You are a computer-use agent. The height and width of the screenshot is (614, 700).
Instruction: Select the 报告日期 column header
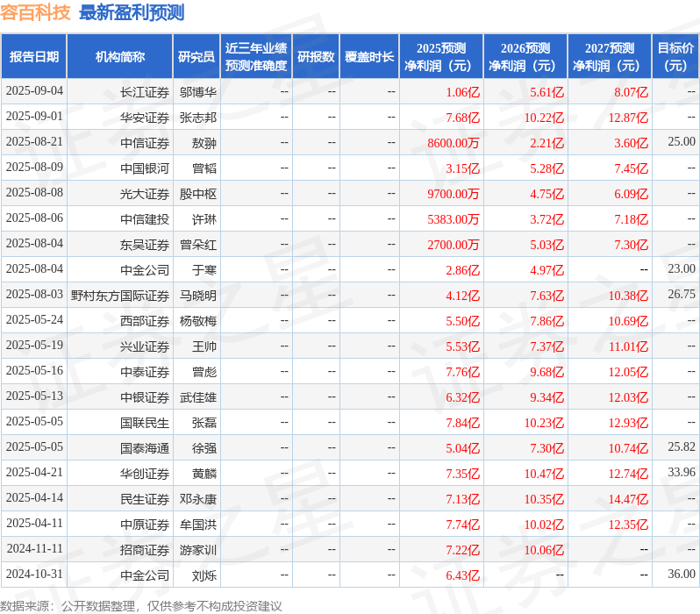(x=34, y=57)
